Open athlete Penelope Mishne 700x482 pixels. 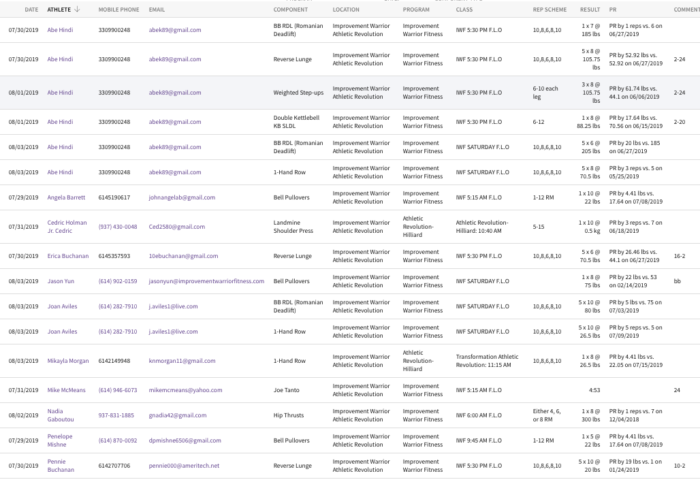click(x=60, y=440)
